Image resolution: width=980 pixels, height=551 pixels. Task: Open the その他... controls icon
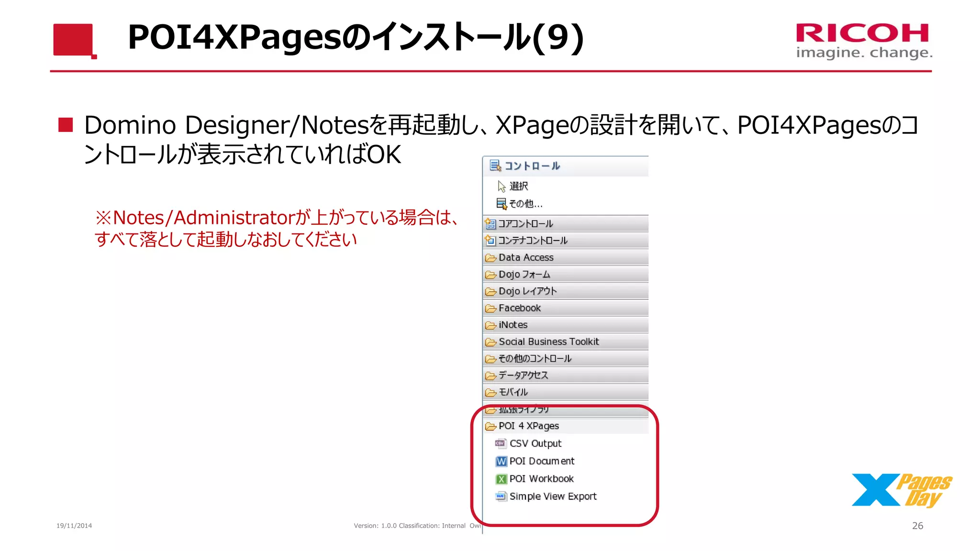point(501,204)
